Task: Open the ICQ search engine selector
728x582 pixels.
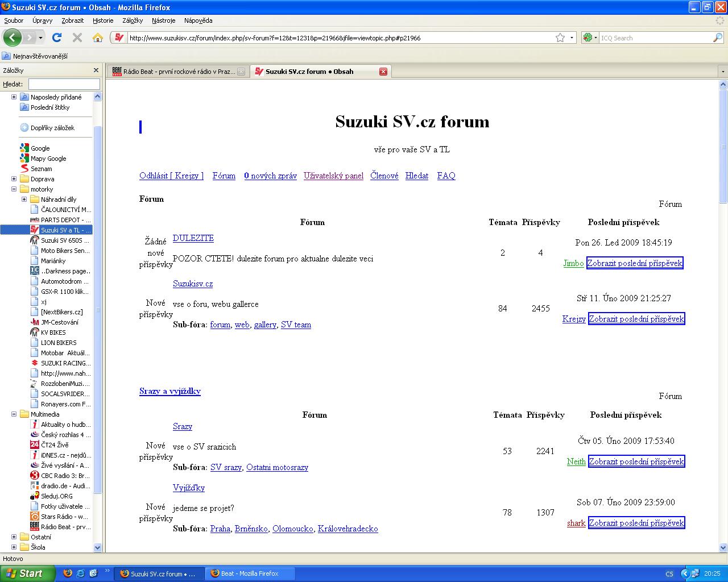Action: pyautogui.click(x=590, y=38)
